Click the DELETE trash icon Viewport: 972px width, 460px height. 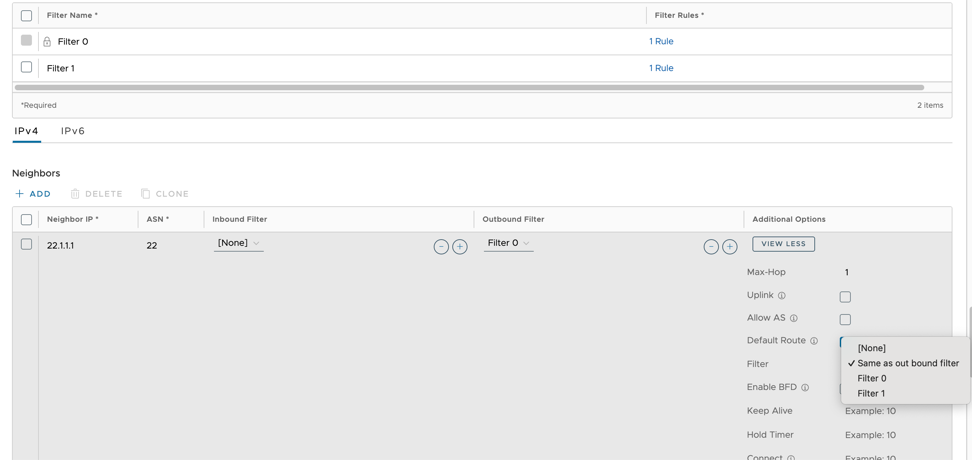[x=75, y=194]
